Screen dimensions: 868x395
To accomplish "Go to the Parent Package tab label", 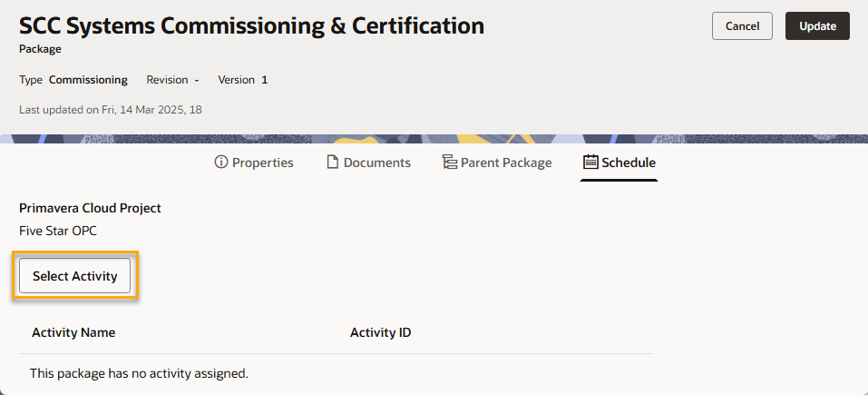I will (x=505, y=163).
